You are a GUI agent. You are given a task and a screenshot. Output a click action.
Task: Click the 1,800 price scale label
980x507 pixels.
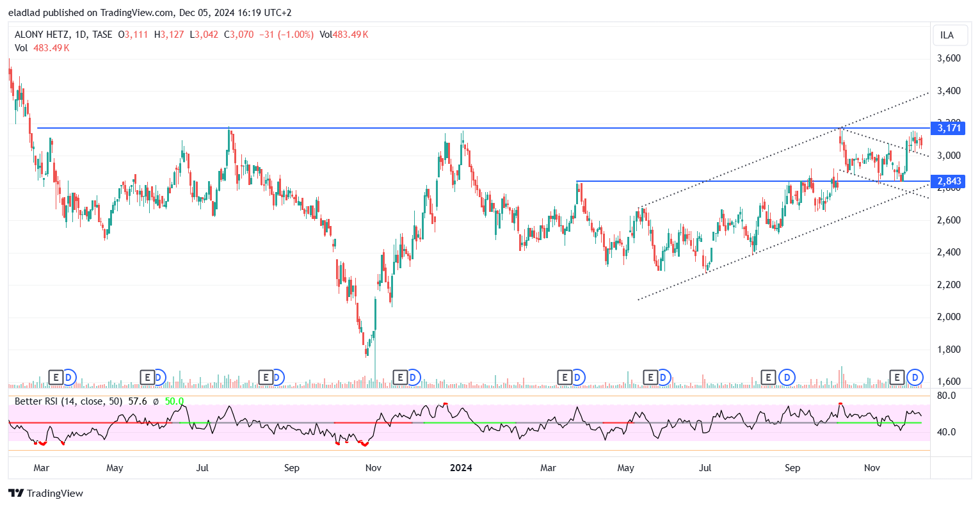[949, 350]
